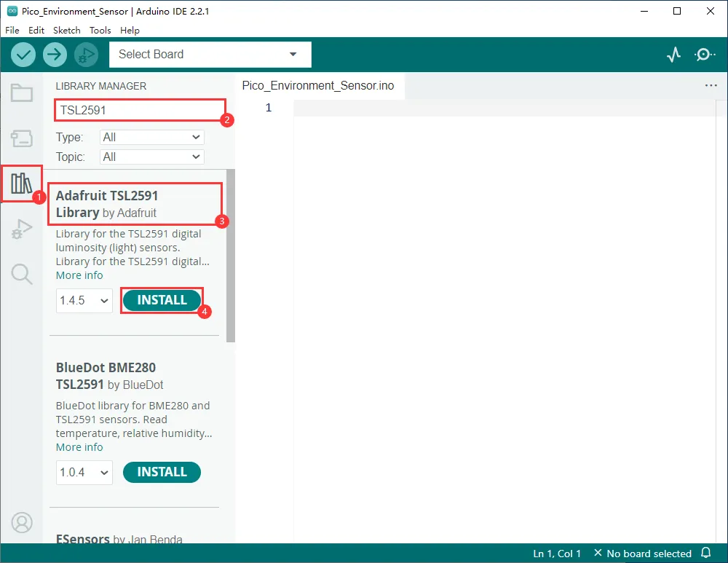Click the Adafruit TSL2591 Library title
728x563 pixels.
(x=107, y=204)
